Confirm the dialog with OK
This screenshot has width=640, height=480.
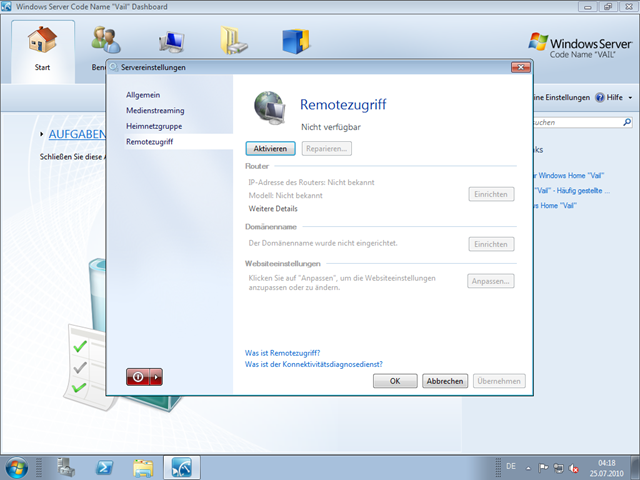[x=395, y=381]
